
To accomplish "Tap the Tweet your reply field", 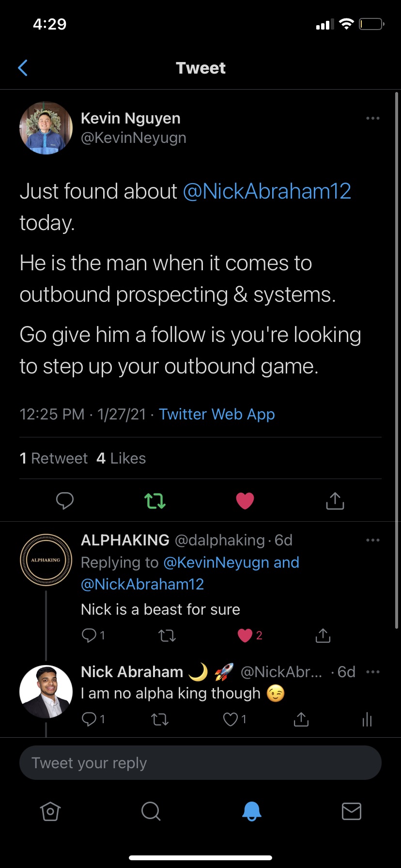I will 200,763.
